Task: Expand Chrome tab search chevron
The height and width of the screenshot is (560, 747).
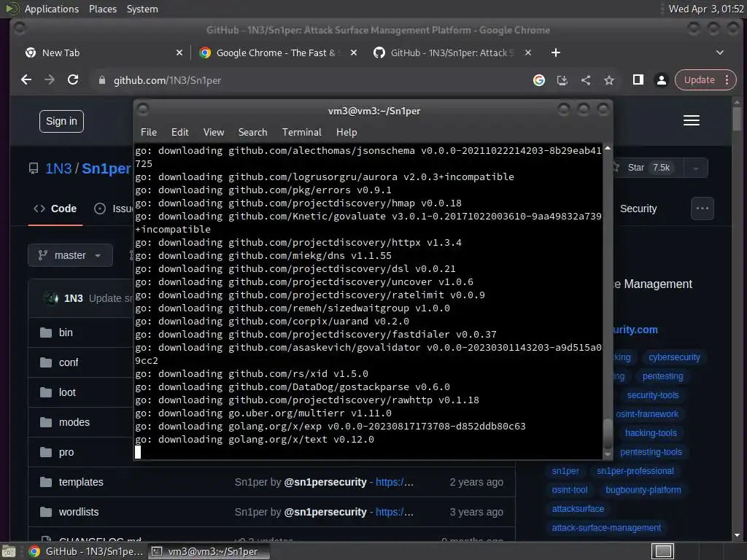Action: click(x=720, y=52)
